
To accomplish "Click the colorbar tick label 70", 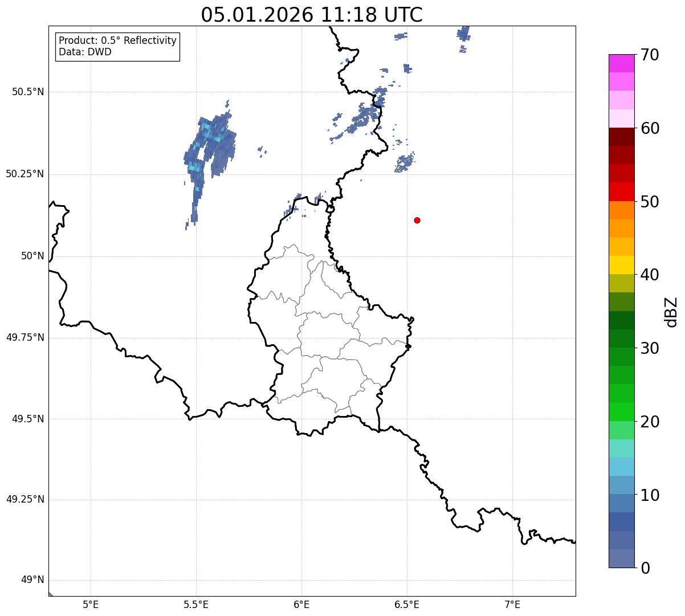I will point(650,55).
